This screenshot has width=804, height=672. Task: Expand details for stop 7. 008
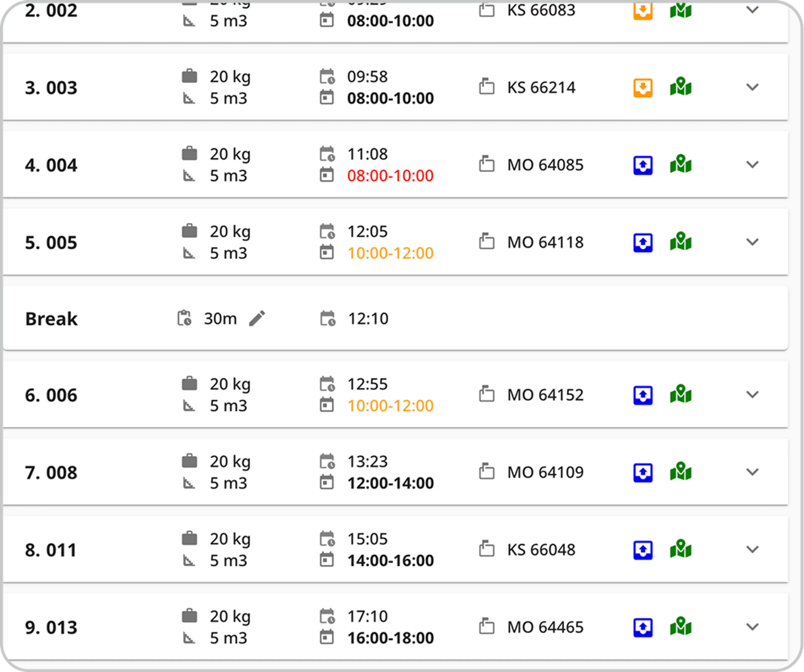(x=752, y=472)
